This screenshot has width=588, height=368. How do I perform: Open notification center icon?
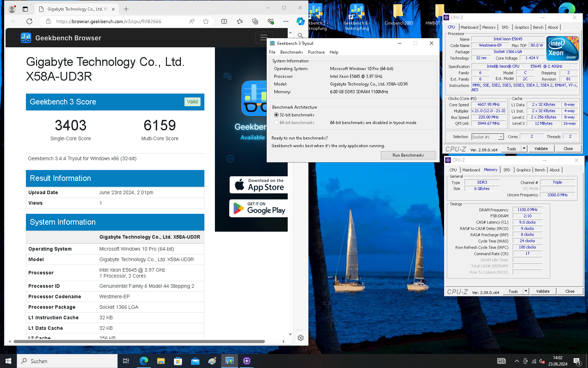coord(577,361)
